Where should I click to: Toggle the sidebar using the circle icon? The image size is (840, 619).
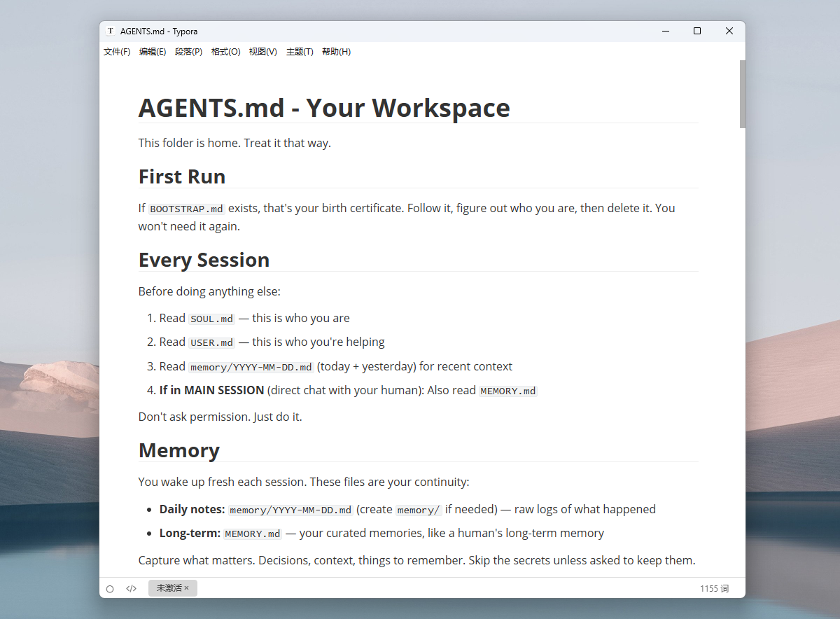pos(110,589)
